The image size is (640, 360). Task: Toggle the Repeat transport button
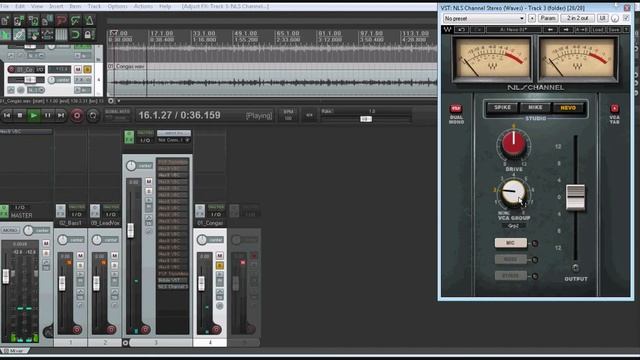tap(93, 116)
